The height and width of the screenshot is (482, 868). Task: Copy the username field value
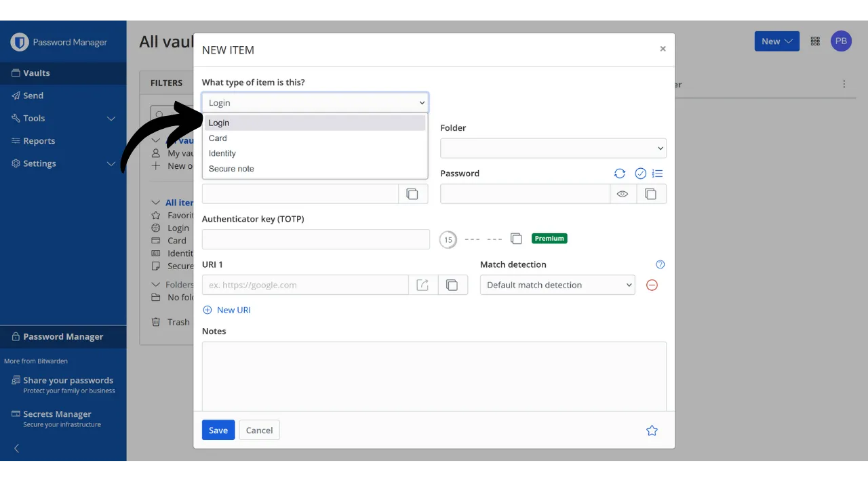[x=412, y=194]
